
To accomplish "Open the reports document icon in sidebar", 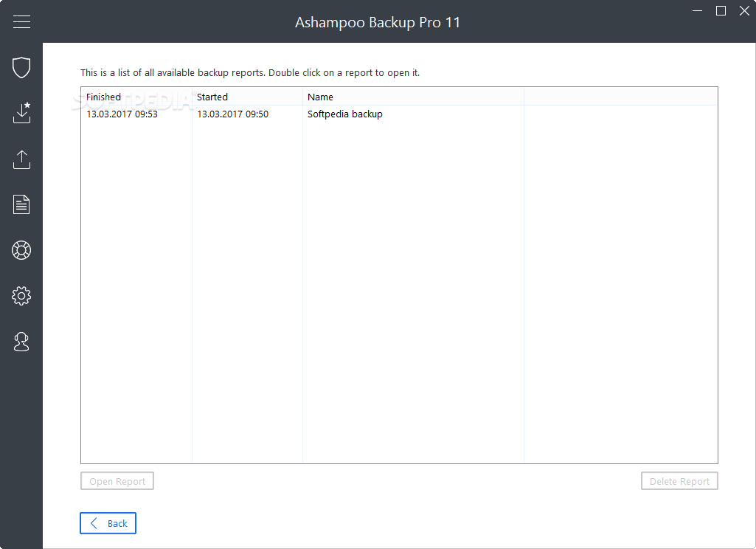I will tap(21, 204).
